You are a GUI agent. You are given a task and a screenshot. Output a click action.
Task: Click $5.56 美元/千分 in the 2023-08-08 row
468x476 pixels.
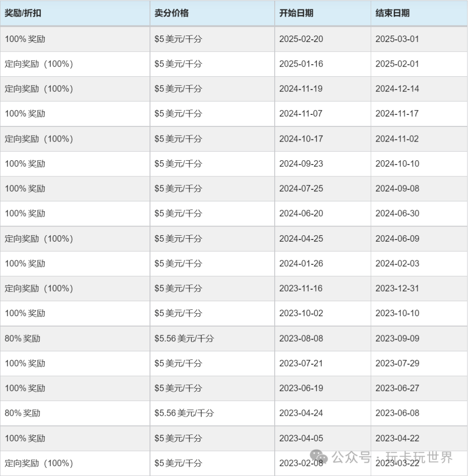pos(184,339)
